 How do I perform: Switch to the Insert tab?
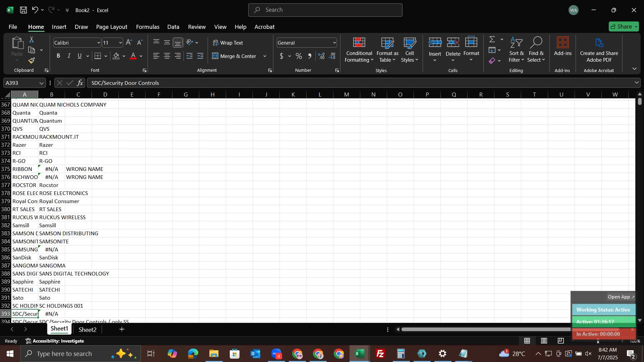click(x=59, y=27)
